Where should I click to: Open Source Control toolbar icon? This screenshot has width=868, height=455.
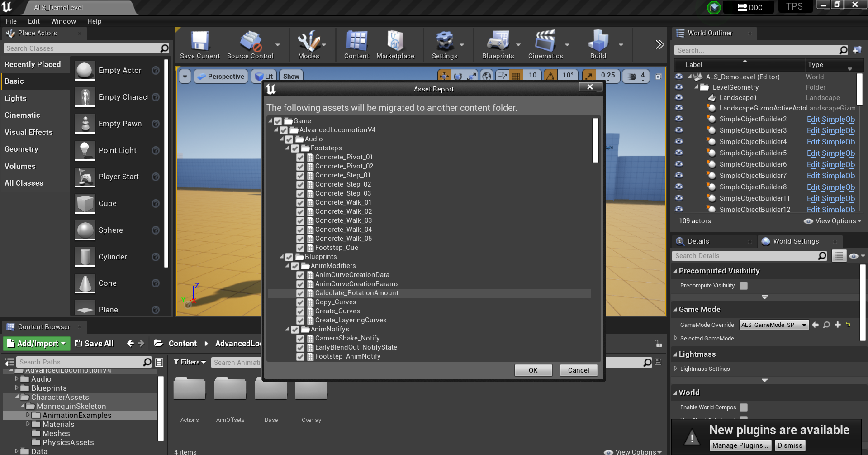[x=250, y=41]
